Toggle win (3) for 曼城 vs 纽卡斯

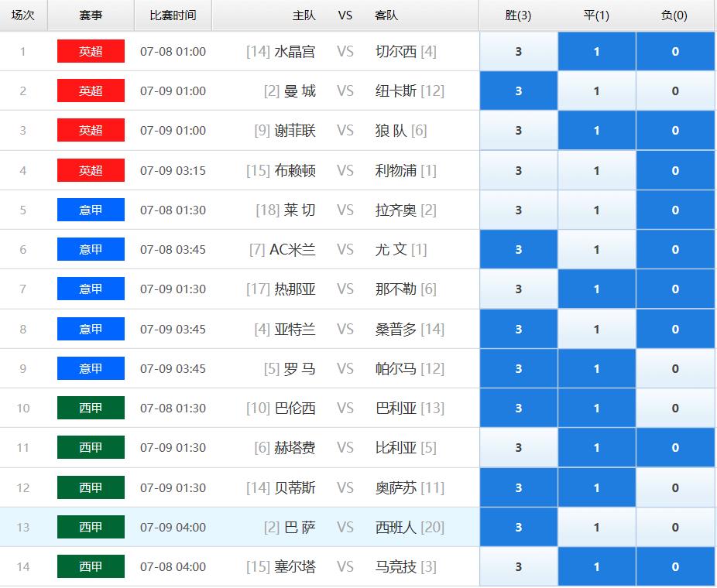519,91
